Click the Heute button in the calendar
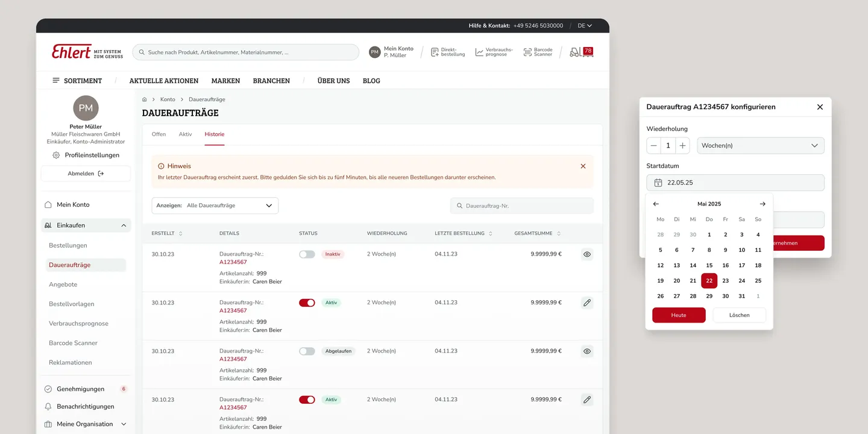 click(x=679, y=315)
